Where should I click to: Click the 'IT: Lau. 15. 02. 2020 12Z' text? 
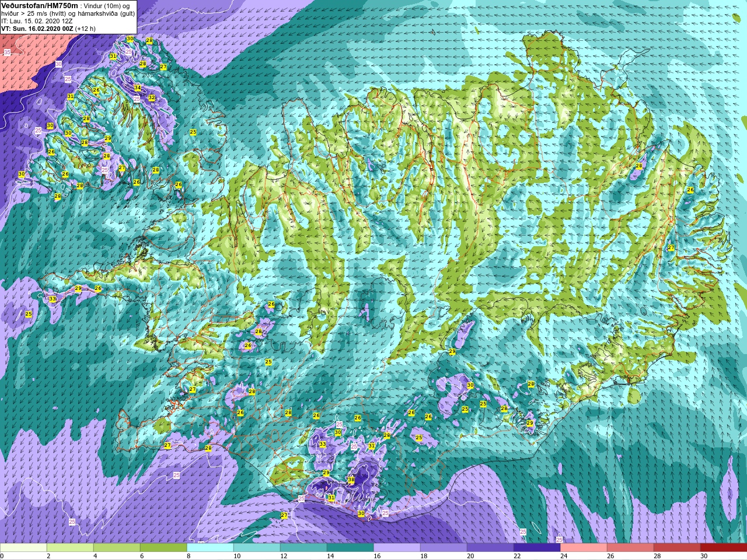point(37,20)
